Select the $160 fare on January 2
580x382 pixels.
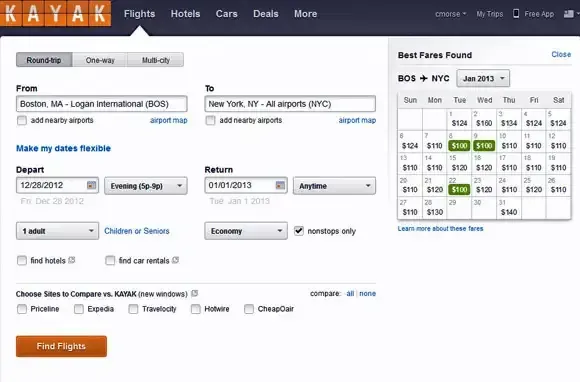(x=484, y=124)
